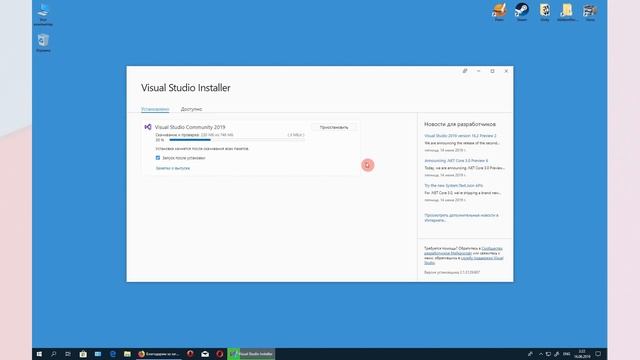Open the rightmost desktop shortcut icon

point(590,11)
